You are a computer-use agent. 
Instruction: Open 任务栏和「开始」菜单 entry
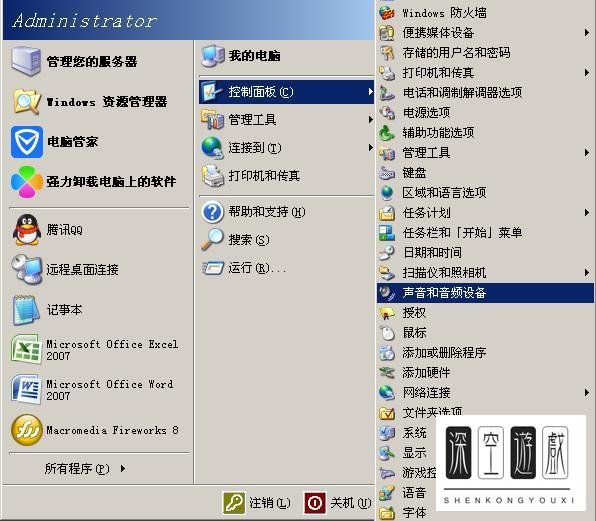point(485,233)
